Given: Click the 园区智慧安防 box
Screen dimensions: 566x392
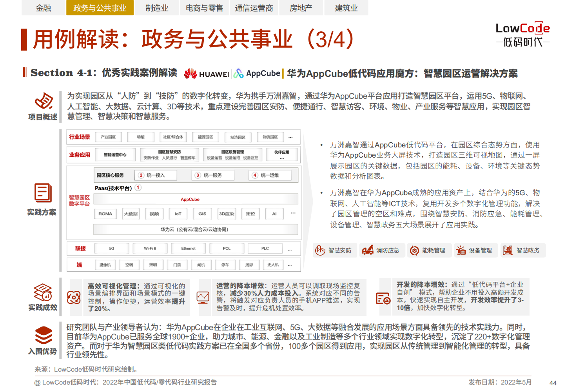Looking at the screenshot, I should click(170, 155).
